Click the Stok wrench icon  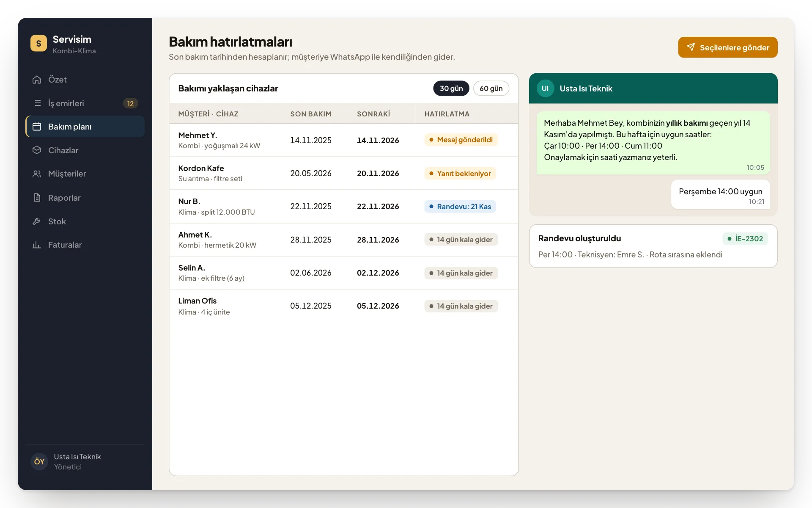[x=37, y=221]
